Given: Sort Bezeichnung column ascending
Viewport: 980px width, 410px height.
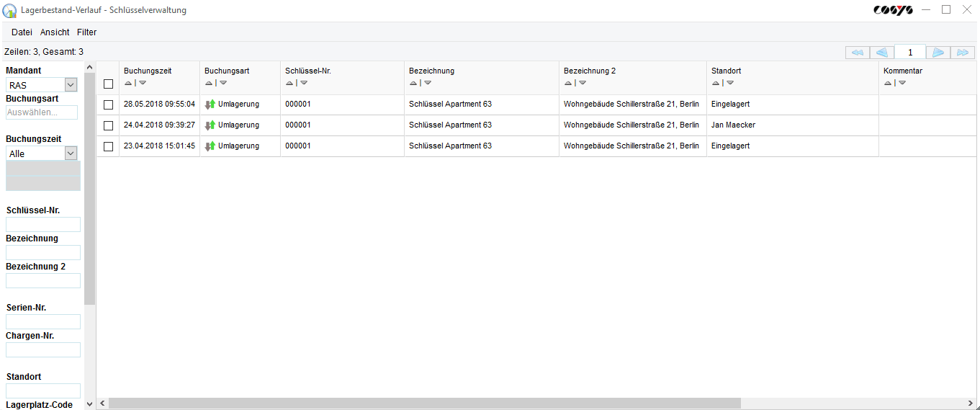Looking at the screenshot, I should click(x=413, y=83).
